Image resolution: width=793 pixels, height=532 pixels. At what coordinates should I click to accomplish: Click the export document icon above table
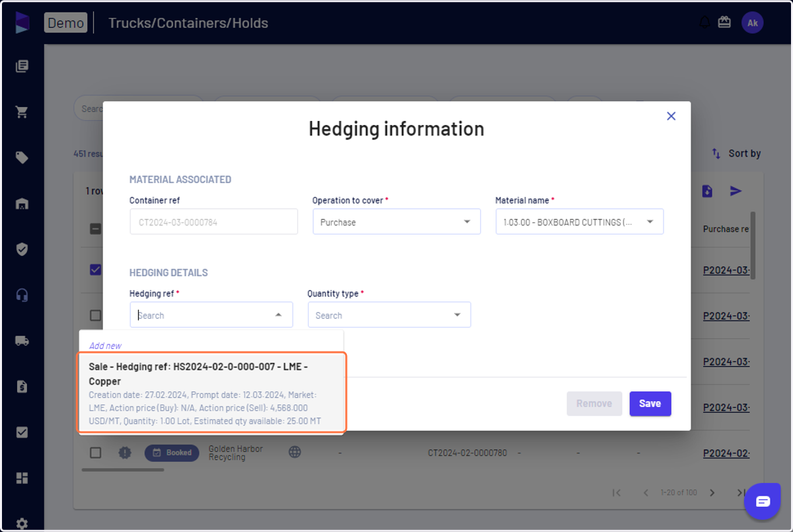(x=707, y=191)
